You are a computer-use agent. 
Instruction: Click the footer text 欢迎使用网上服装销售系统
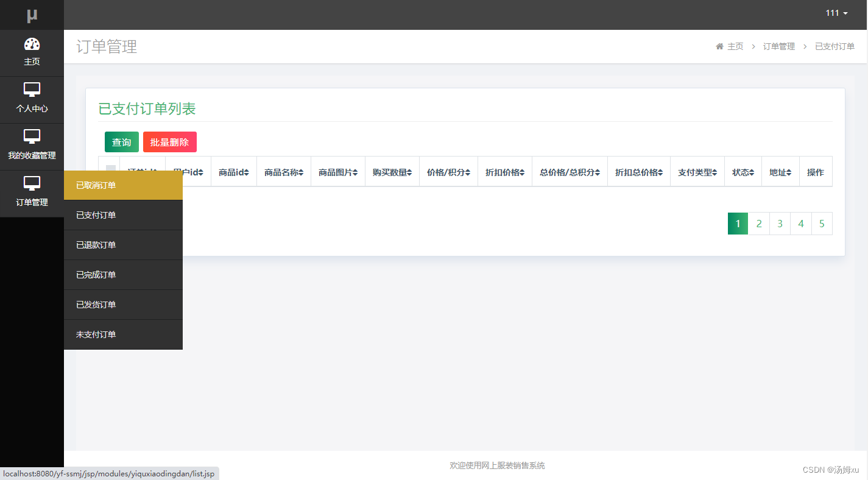(x=497, y=465)
